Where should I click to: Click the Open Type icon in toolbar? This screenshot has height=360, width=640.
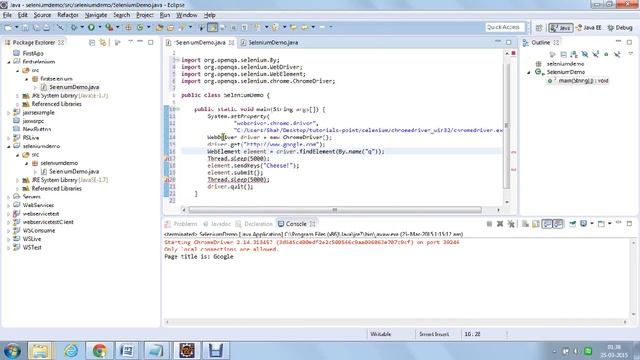point(159,27)
